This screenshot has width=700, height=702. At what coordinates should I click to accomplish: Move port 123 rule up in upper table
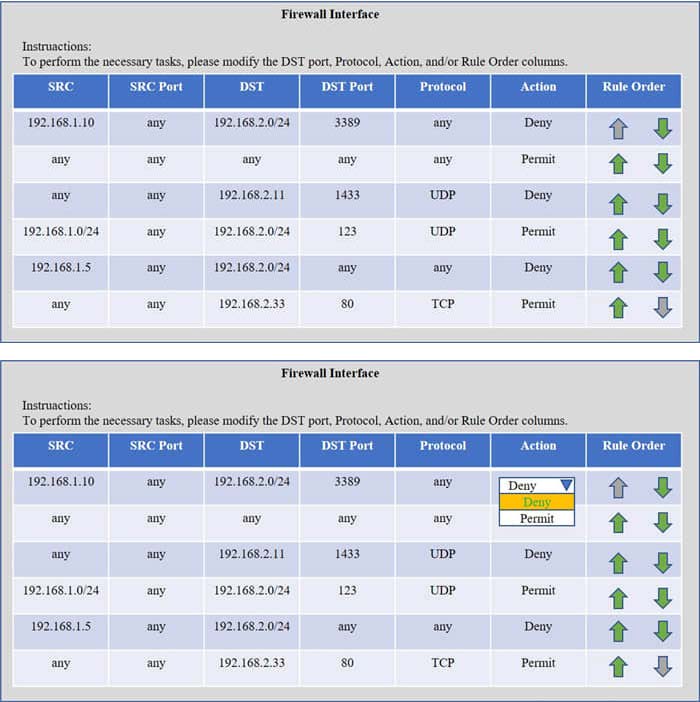point(618,239)
